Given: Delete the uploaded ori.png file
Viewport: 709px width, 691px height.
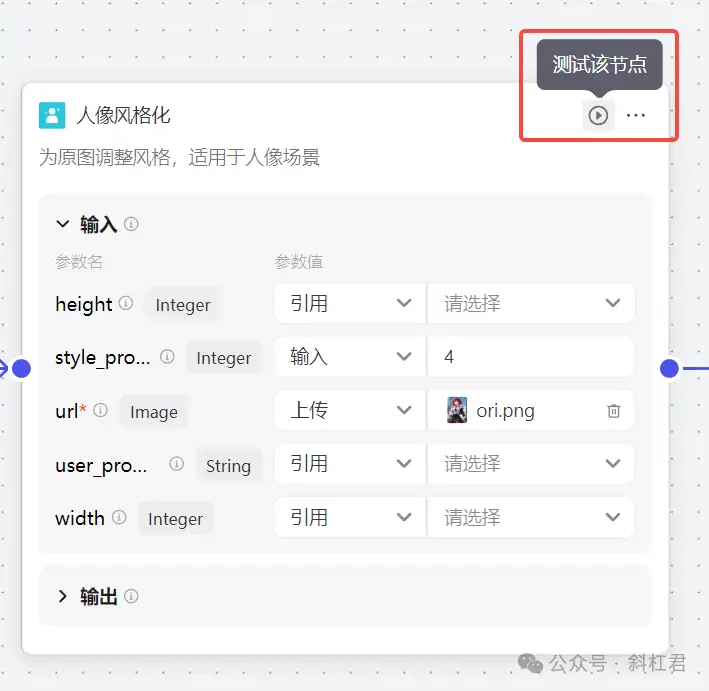Looking at the screenshot, I should point(614,411).
